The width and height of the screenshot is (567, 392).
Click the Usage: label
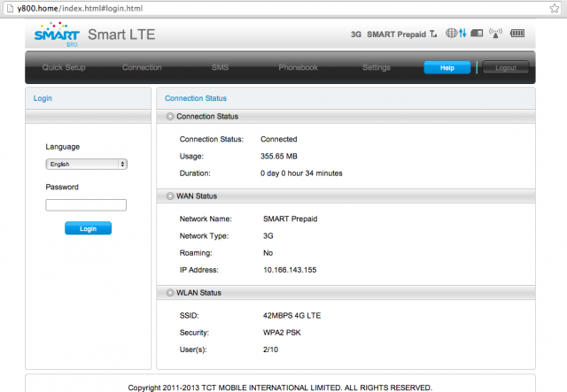coord(191,156)
